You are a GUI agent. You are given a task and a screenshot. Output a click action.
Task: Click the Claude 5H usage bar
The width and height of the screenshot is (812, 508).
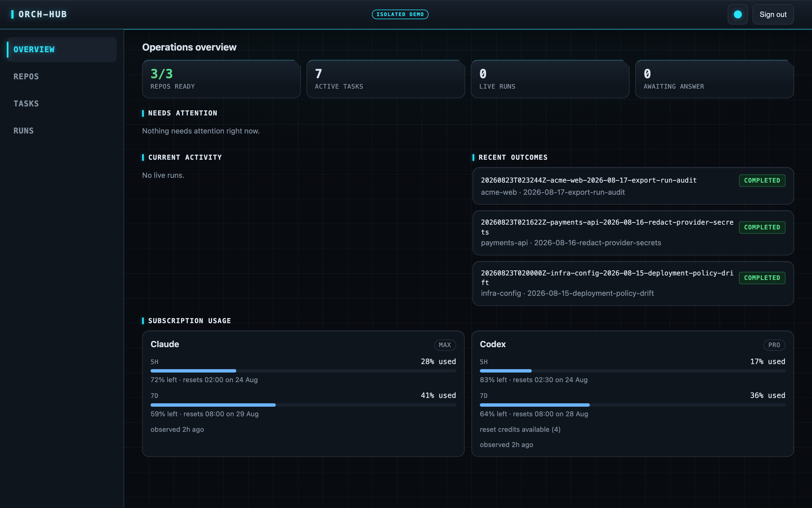(x=303, y=371)
